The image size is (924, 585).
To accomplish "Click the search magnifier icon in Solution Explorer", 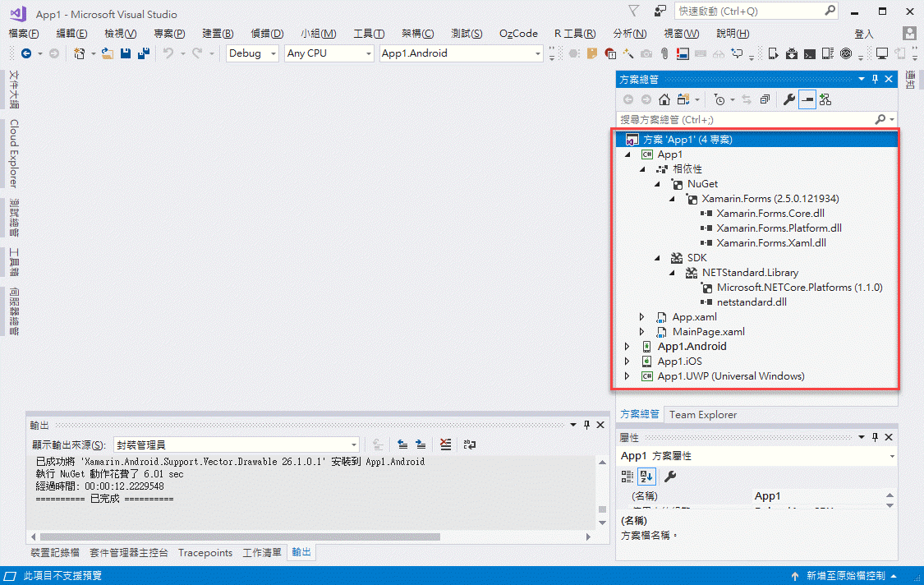I will point(880,119).
